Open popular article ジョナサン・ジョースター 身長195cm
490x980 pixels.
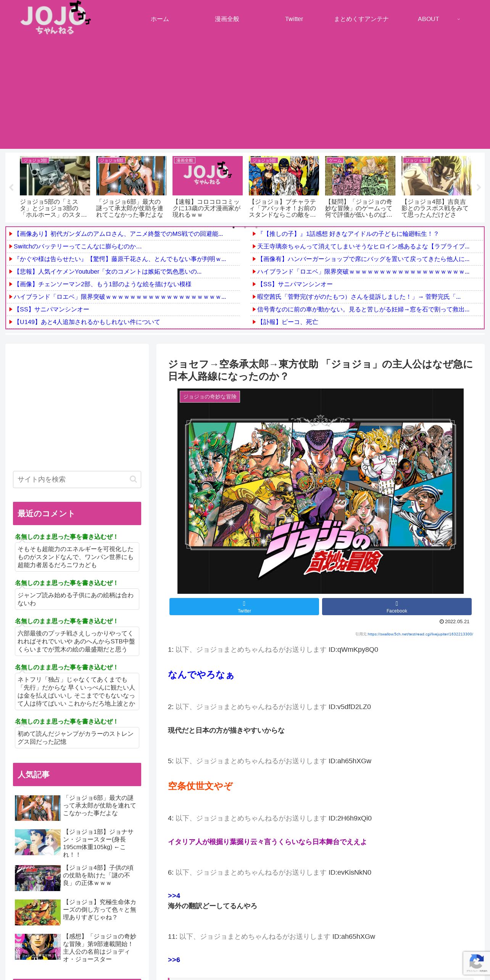[77, 843]
